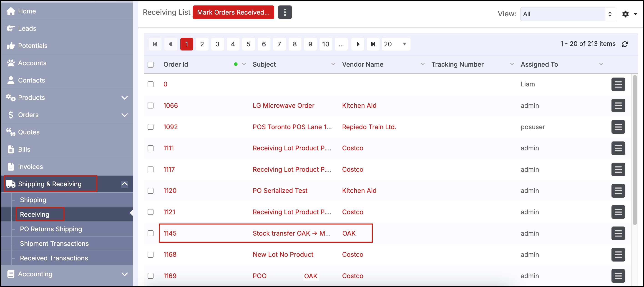
Task: Open row menu for order 1066
Action: click(x=618, y=106)
